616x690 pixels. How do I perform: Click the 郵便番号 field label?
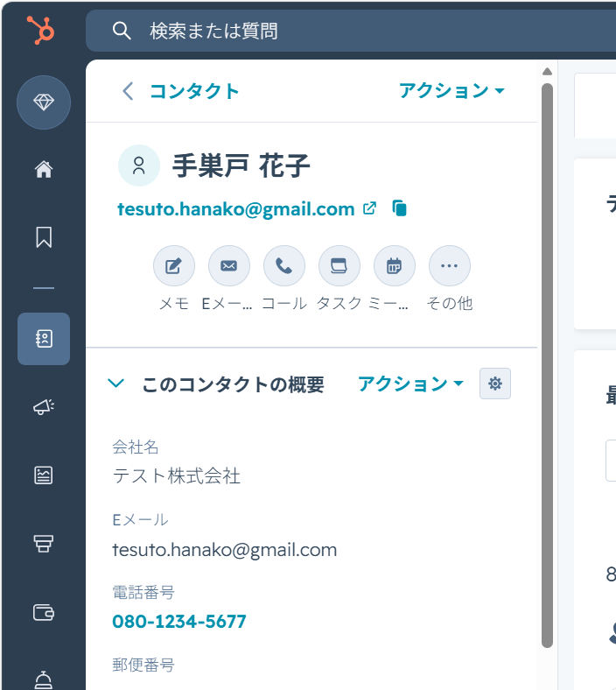click(143, 665)
